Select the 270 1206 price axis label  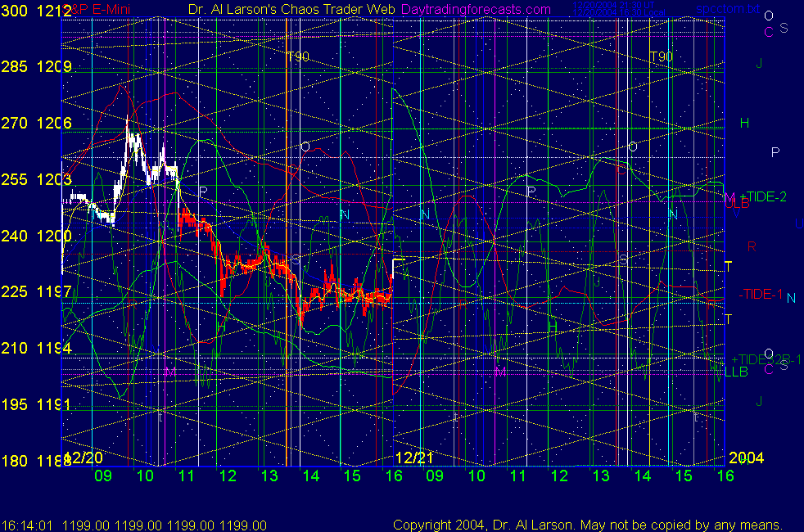coord(36,123)
